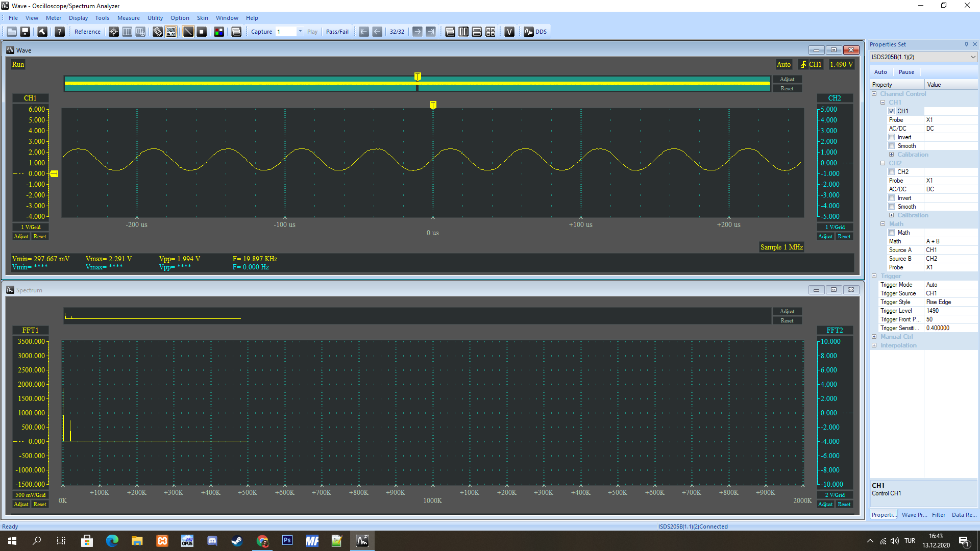
Task: Check the CH2 enable checkbox
Action: pos(892,172)
